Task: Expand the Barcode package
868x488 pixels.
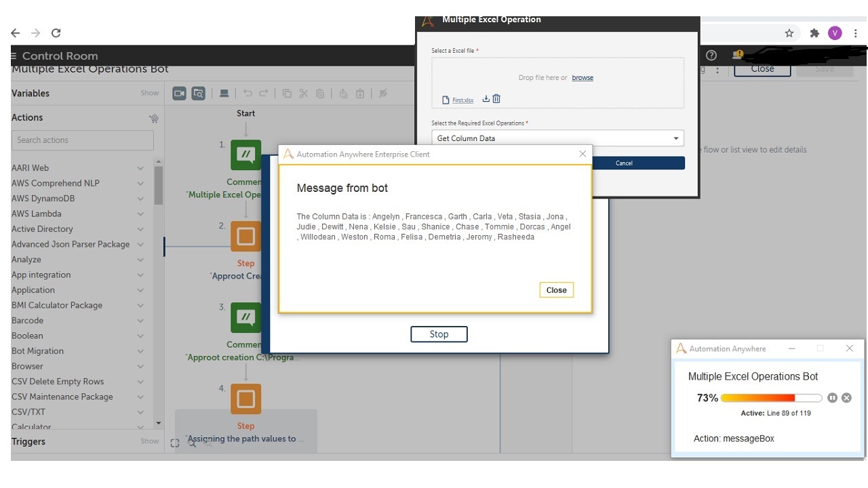Action: point(140,321)
